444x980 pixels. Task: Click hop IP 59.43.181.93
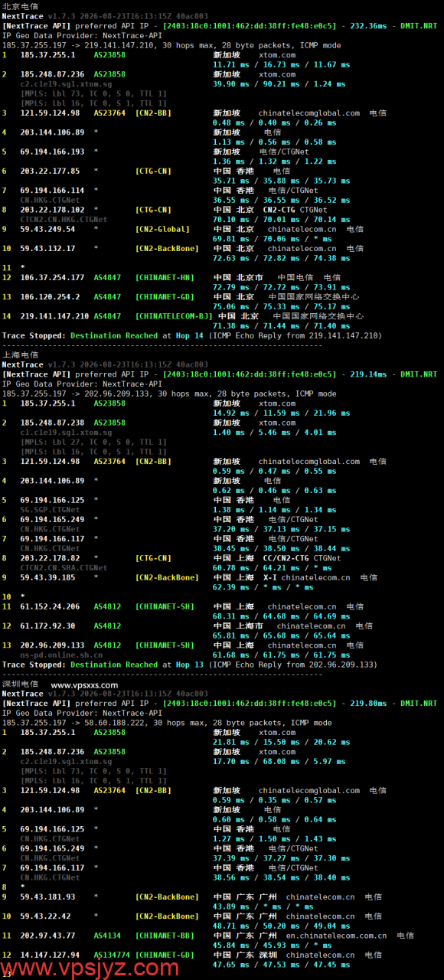[x=47, y=897]
